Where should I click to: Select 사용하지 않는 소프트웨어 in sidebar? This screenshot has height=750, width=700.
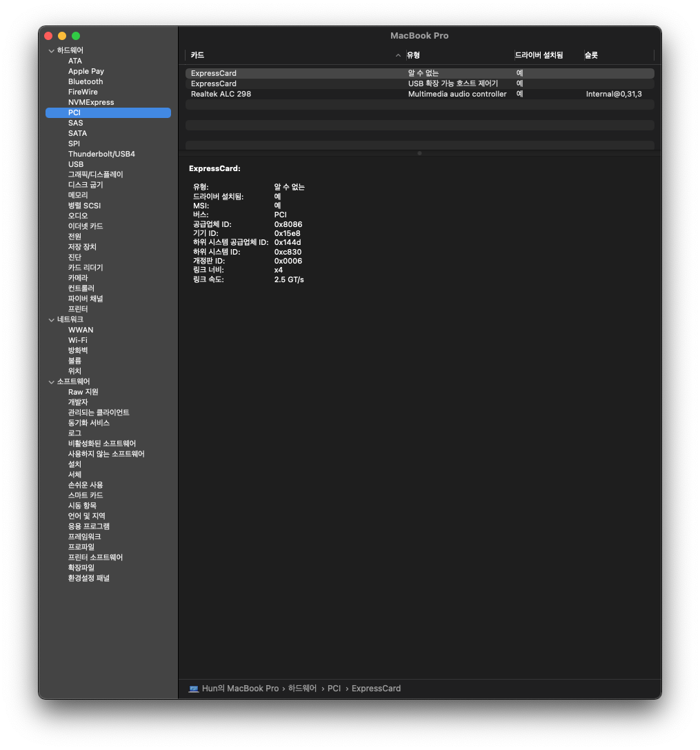[106, 454]
